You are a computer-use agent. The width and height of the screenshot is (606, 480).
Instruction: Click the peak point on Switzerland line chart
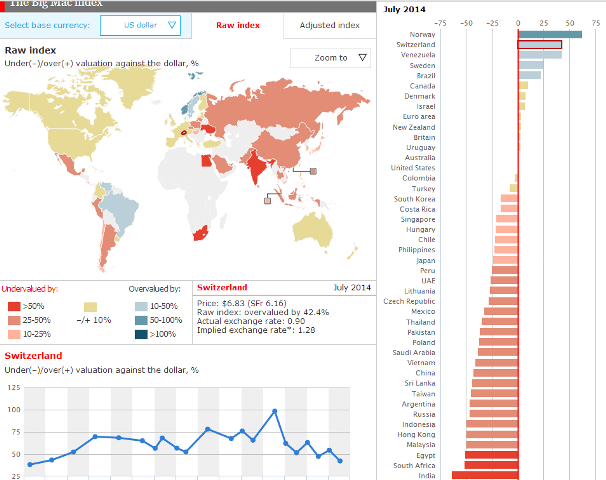tap(274, 411)
